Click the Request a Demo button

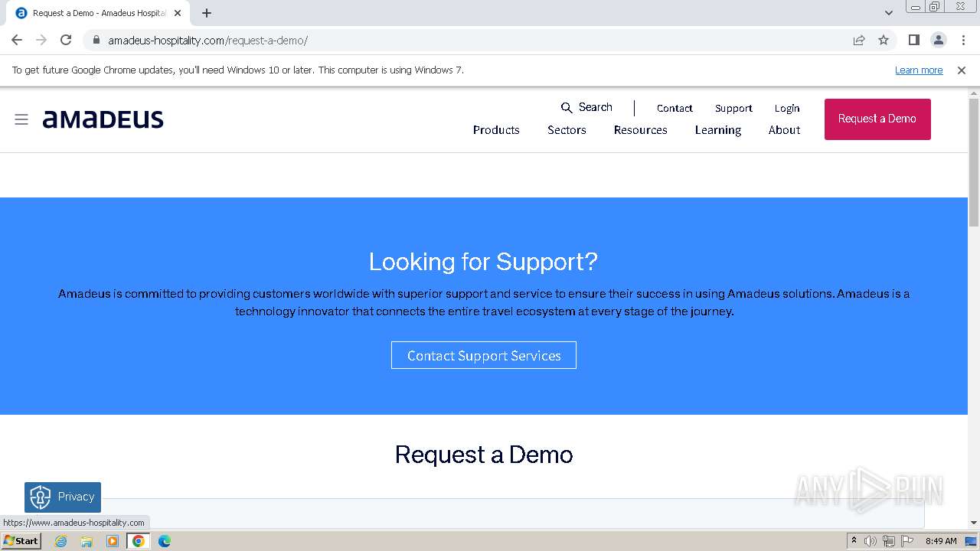tap(877, 119)
